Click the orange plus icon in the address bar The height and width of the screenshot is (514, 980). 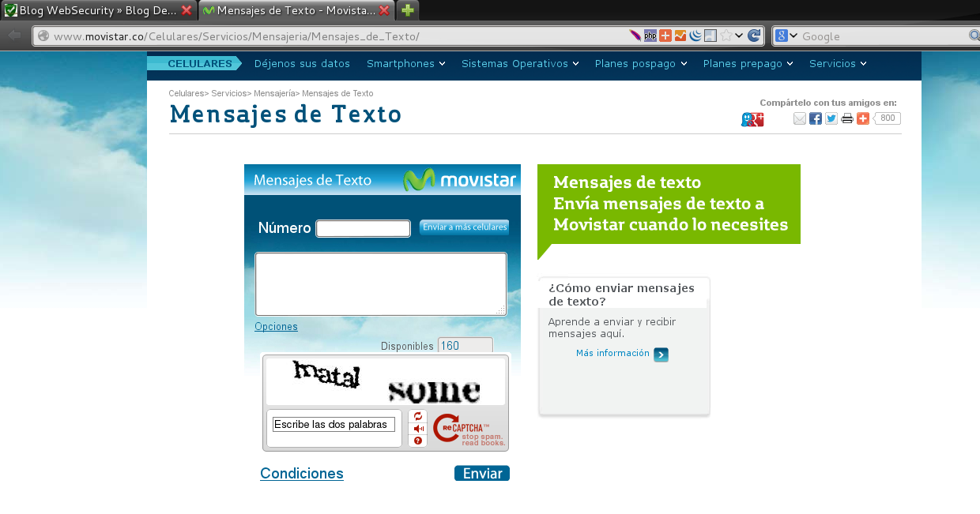pyautogui.click(x=665, y=36)
